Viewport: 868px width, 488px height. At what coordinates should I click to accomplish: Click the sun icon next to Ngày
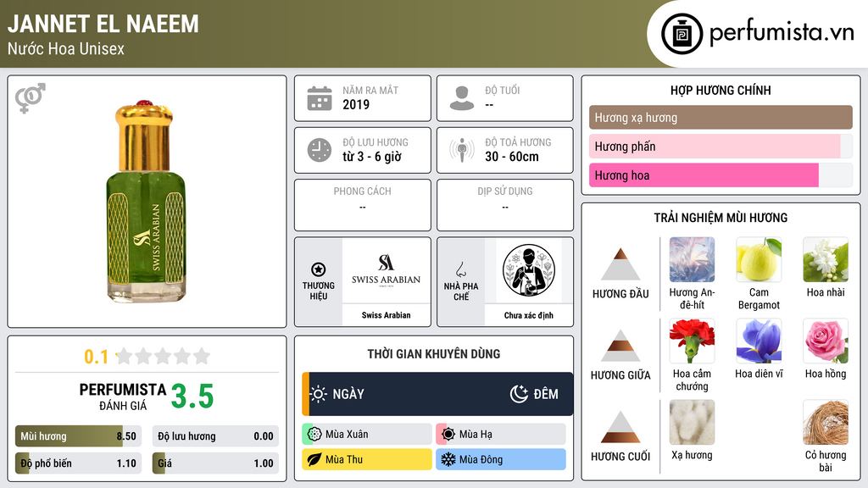[319, 394]
